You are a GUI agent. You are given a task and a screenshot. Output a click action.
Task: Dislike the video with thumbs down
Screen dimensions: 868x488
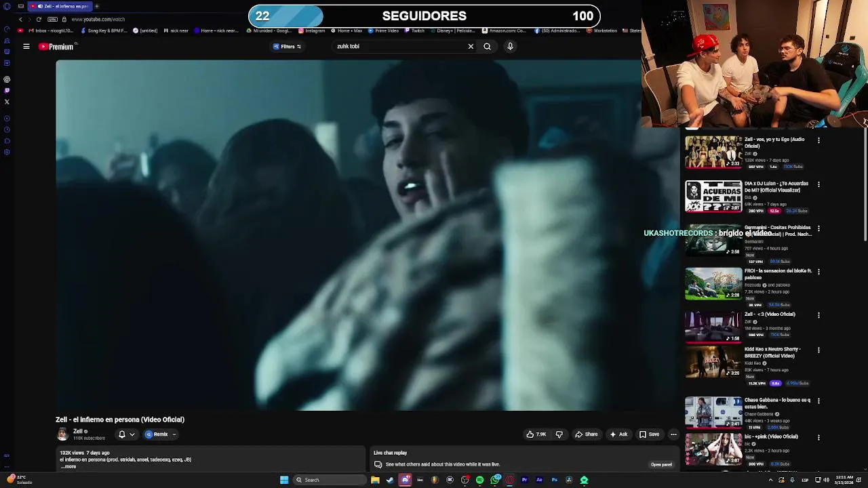[x=559, y=434]
